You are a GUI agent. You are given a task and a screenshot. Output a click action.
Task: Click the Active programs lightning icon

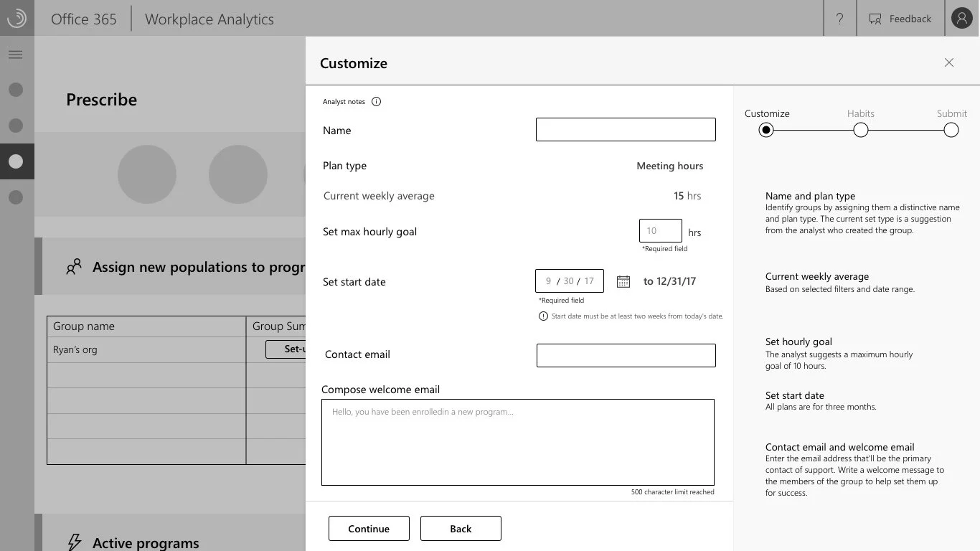tap(74, 542)
